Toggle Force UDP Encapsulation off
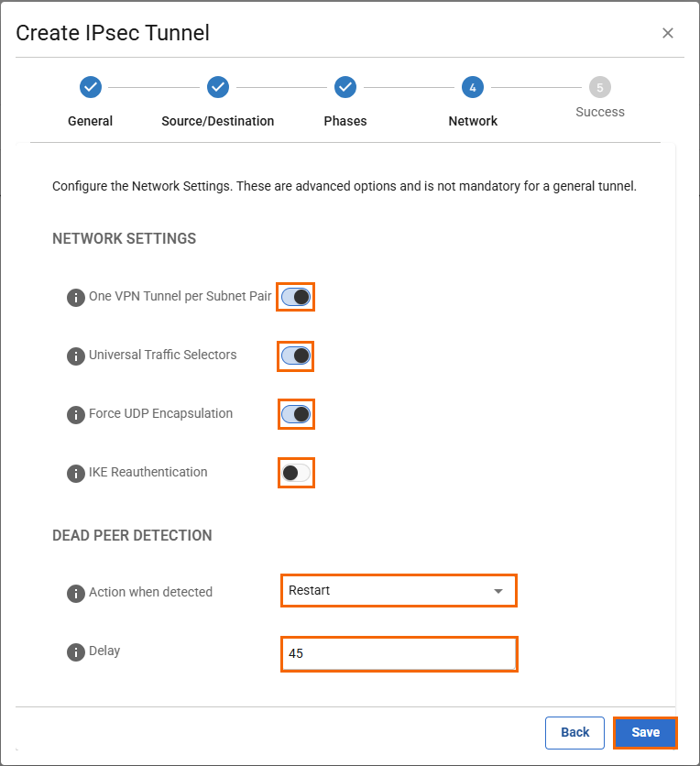The width and height of the screenshot is (700, 766). point(296,414)
